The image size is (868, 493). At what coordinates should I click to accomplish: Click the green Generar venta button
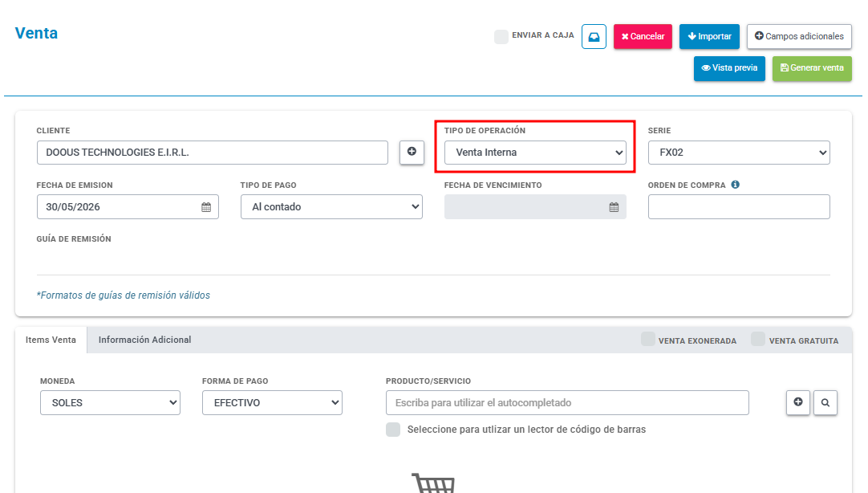click(812, 68)
